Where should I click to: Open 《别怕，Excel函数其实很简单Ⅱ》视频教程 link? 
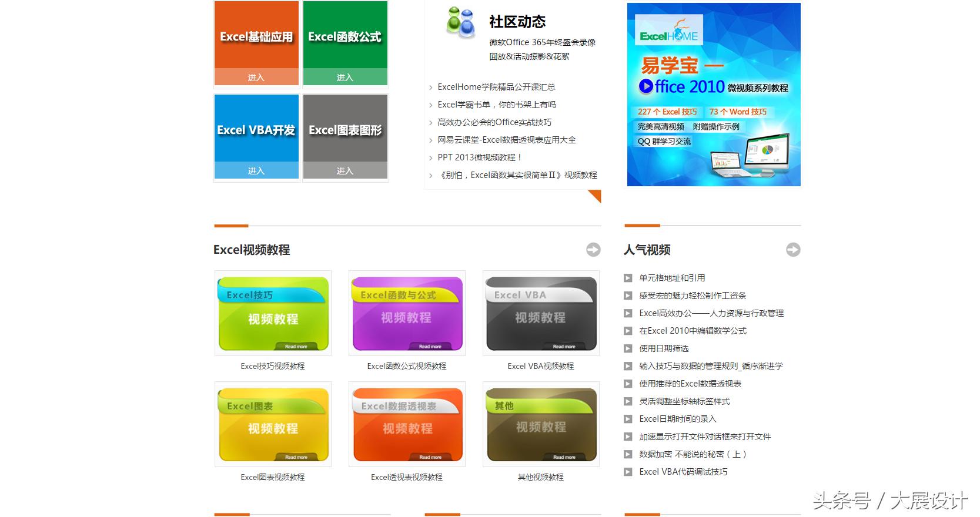pos(517,175)
